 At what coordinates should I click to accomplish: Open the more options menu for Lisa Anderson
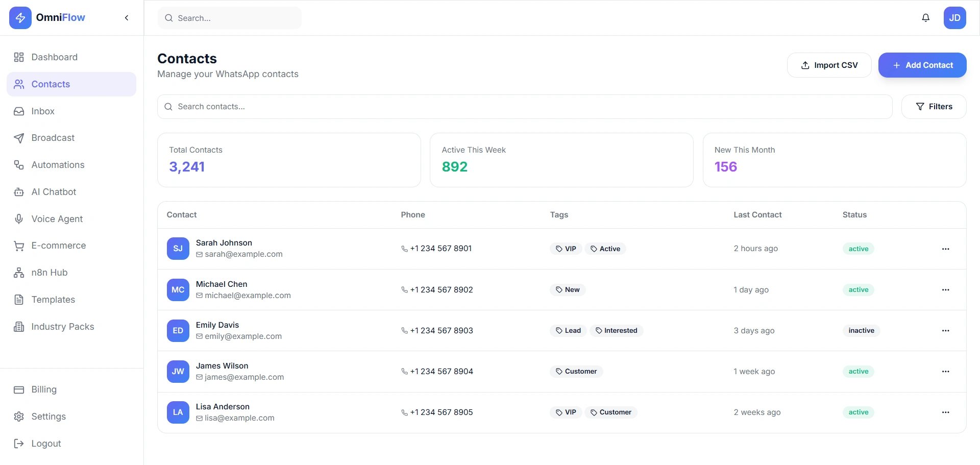[x=945, y=412]
